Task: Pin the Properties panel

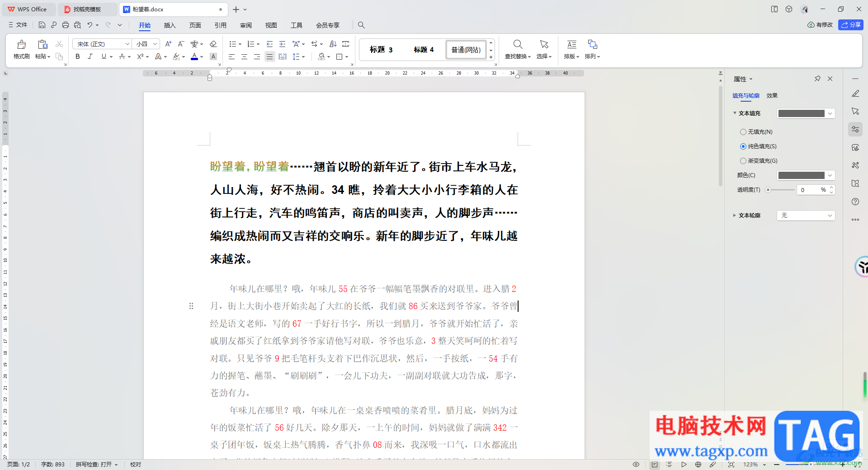Action: (817, 79)
